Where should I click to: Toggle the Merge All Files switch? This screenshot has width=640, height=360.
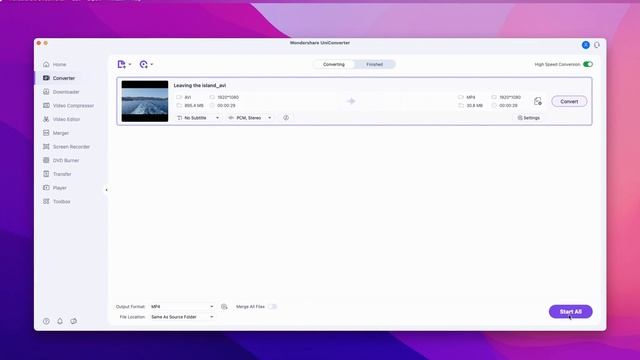[x=272, y=307]
